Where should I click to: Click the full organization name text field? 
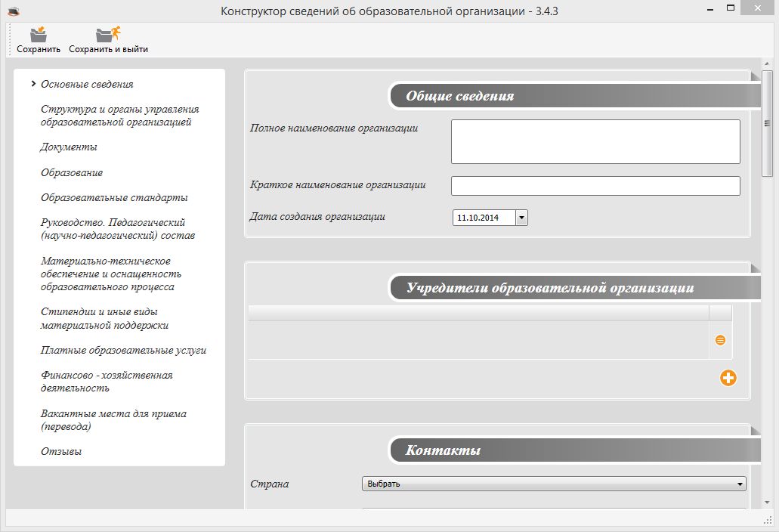[x=595, y=141]
